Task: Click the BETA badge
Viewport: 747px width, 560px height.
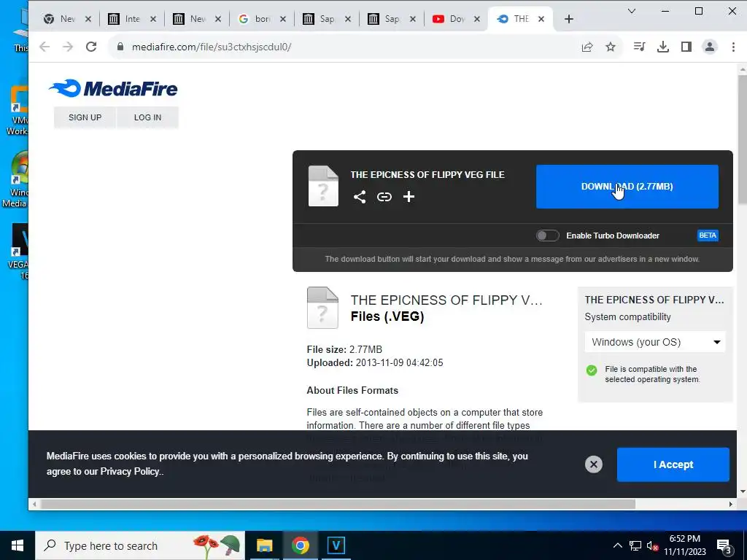Action: [708, 236]
